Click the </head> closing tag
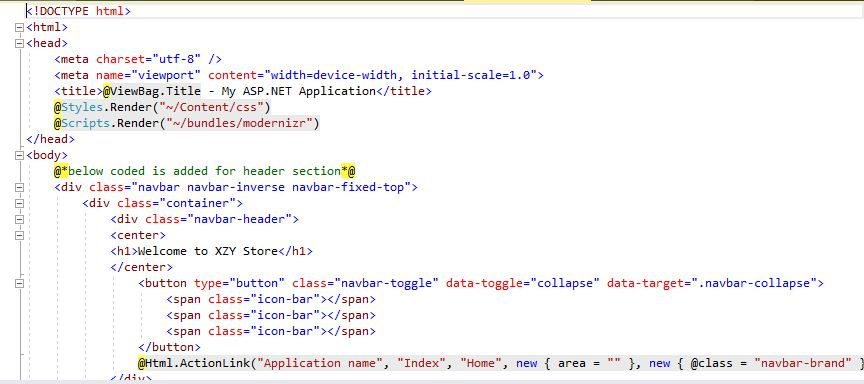 coord(50,139)
